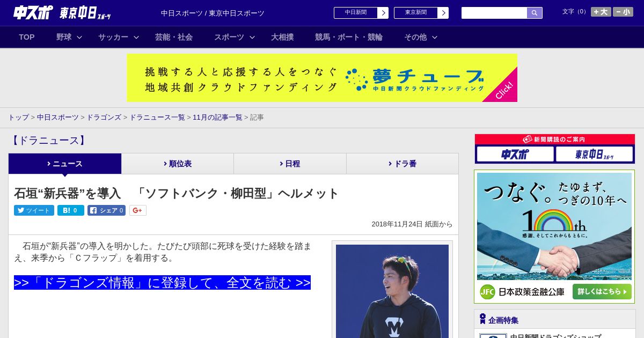
Task: Expand the その他 dropdown chevron
Action: tap(435, 37)
